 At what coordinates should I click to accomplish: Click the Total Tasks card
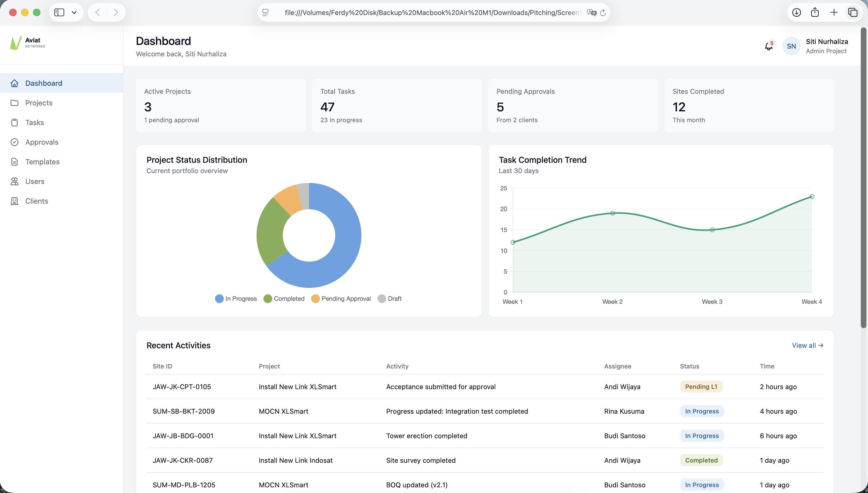tap(397, 105)
